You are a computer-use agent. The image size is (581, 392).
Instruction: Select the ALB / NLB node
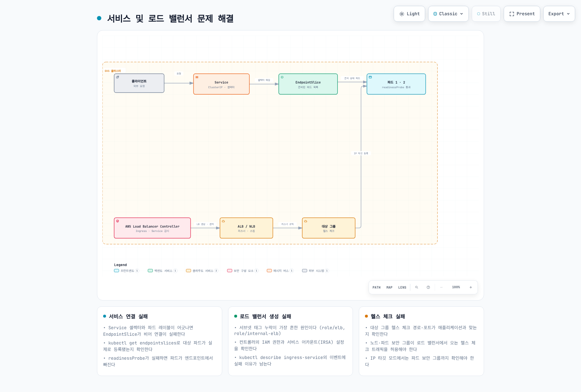point(246,228)
